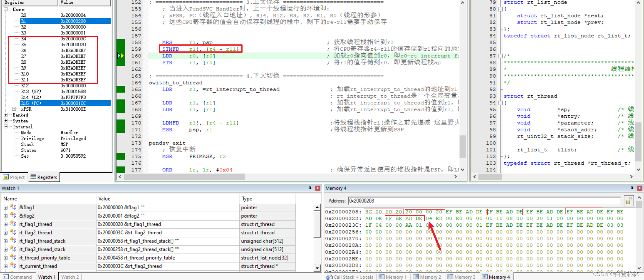Click scroll up arrow in header file editor

[x=638, y=3]
